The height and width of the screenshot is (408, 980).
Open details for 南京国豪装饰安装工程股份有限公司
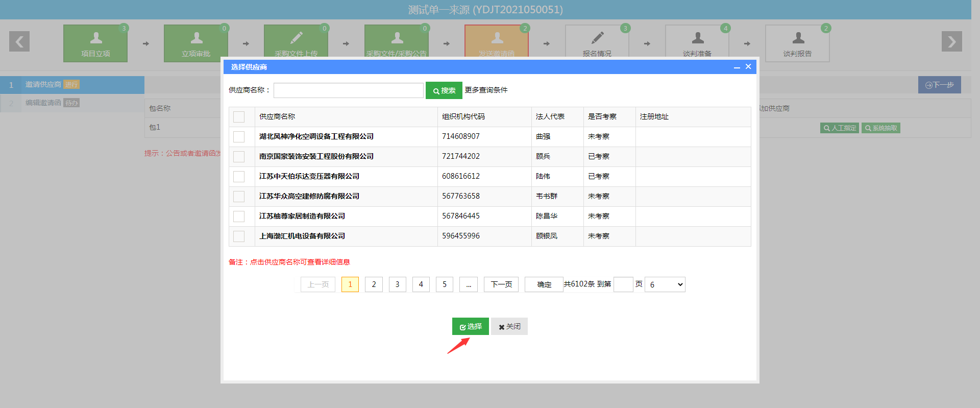(316, 156)
